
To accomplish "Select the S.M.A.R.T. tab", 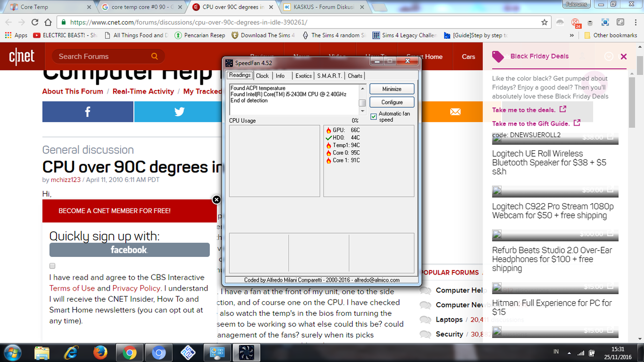I will 330,76.
